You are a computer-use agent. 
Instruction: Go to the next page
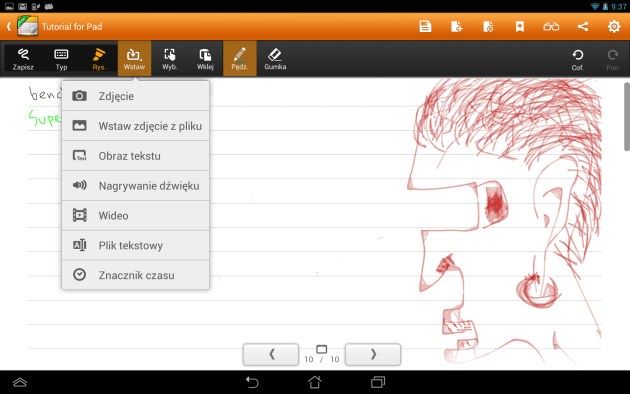373,354
